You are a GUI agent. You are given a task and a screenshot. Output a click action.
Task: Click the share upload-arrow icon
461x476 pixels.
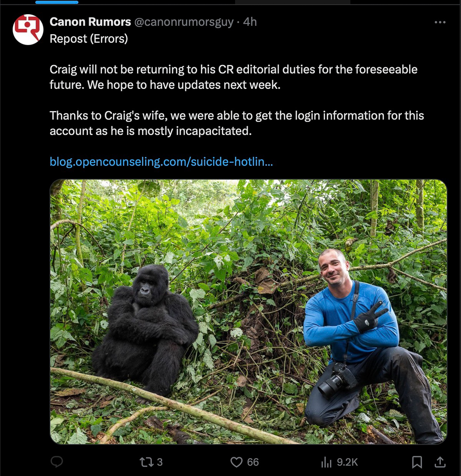click(440, 462)
